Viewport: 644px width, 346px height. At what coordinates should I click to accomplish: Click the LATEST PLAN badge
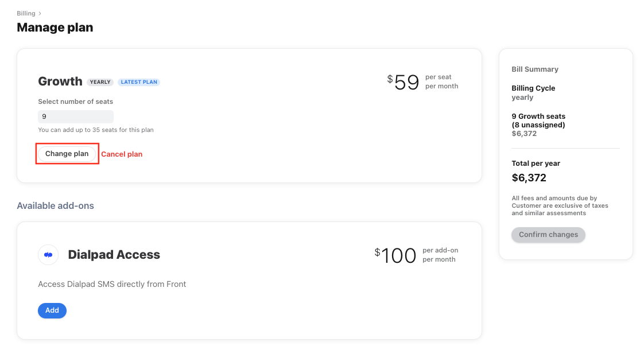point(139,81)
